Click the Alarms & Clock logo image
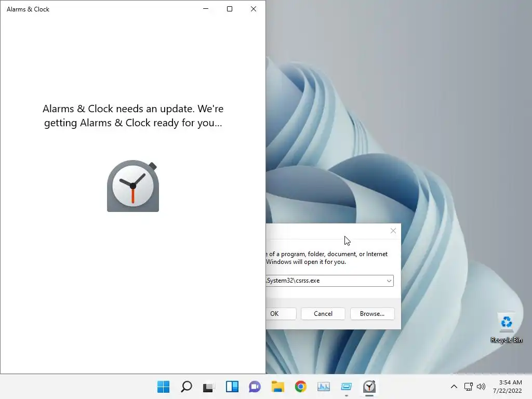 pos(133,187)
